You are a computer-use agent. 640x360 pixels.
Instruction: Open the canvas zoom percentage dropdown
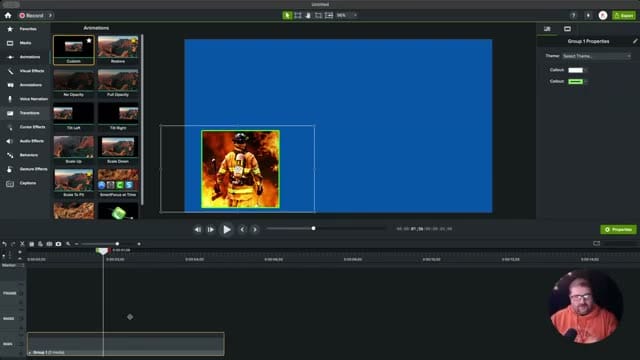(x=347, y=16)
